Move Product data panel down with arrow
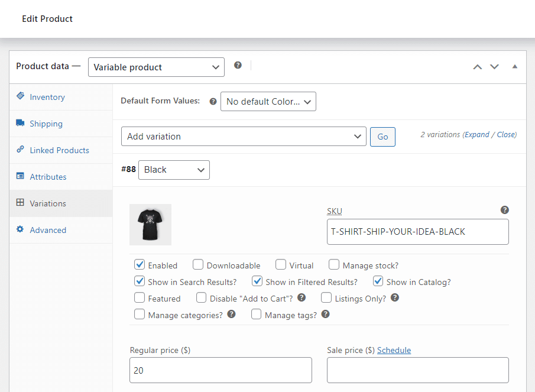This screenshot has height=392, width=535. [x=495, y=67]
